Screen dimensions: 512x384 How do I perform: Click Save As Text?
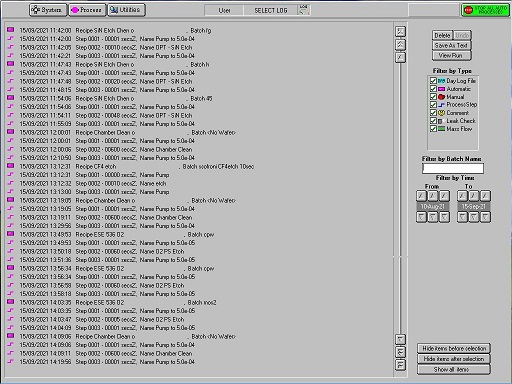451,45
